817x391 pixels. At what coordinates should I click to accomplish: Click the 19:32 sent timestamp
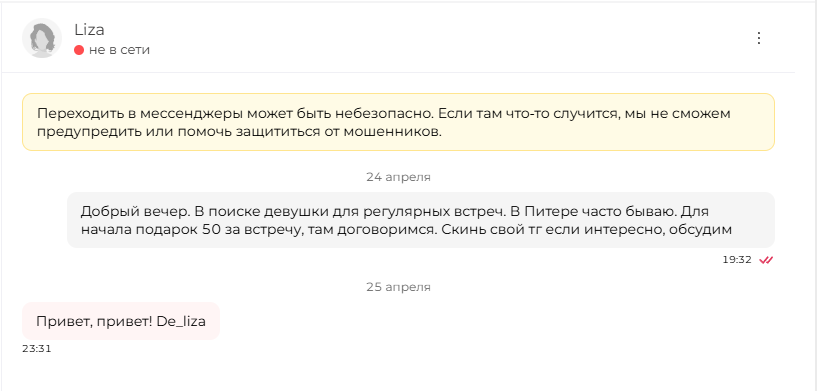737,260
